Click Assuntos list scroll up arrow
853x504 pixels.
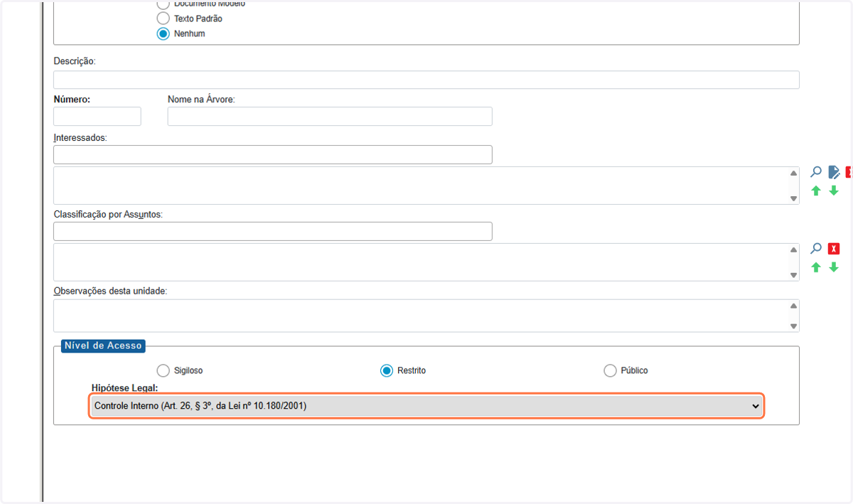tap(793, 250)
